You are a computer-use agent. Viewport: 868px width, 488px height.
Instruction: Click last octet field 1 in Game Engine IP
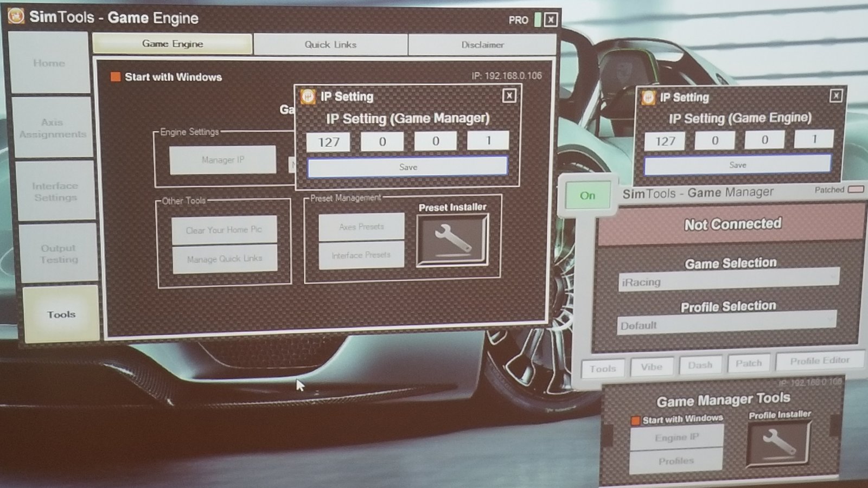pyautogui.click(x=814, y=139)
